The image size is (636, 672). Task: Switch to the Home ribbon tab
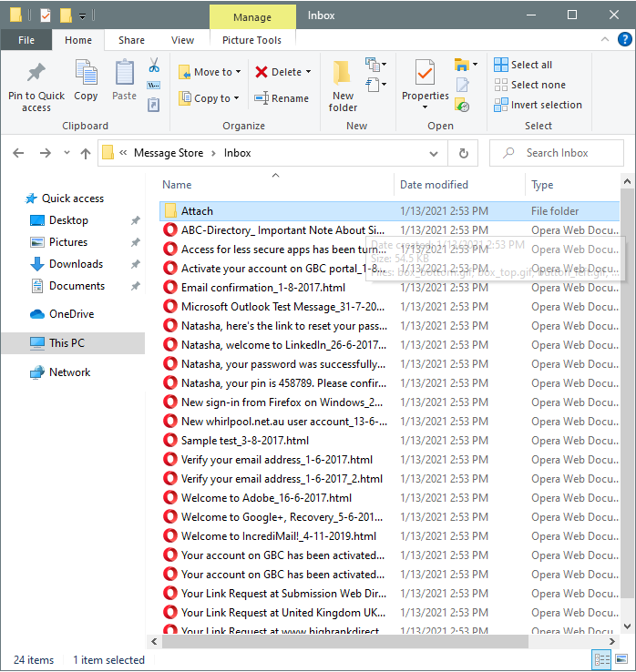78,40
